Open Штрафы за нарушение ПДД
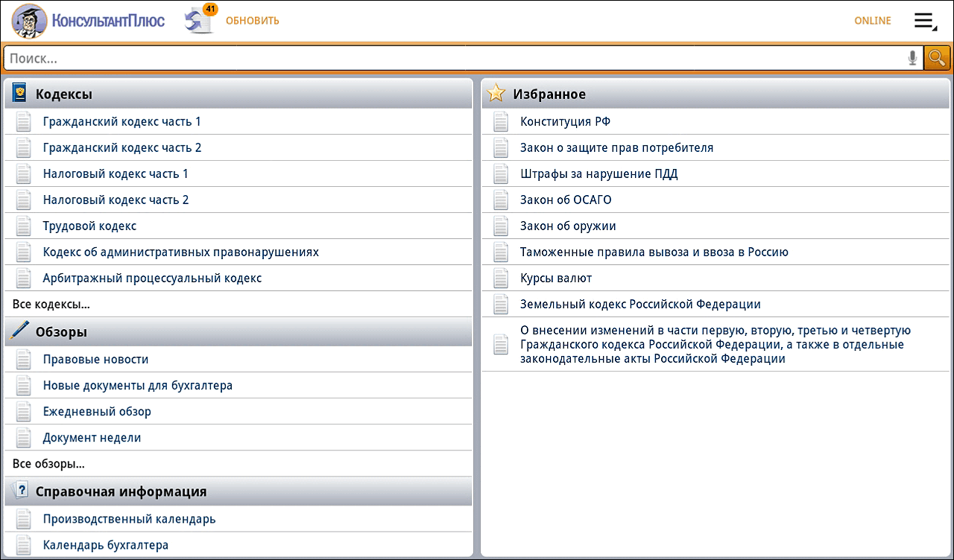The height and width of the screenshot is (560, 954). (715, 174)
